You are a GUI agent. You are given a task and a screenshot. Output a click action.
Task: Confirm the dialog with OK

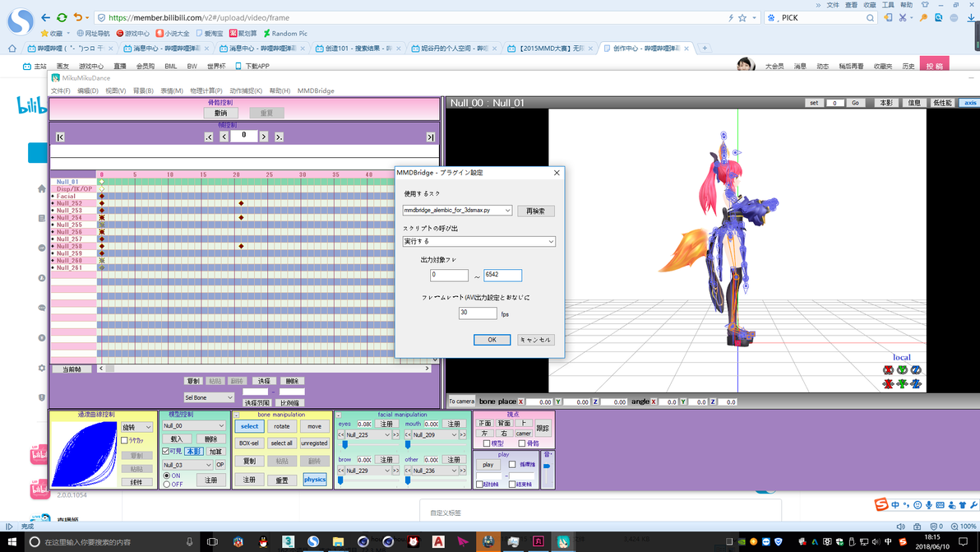[492, 340]
